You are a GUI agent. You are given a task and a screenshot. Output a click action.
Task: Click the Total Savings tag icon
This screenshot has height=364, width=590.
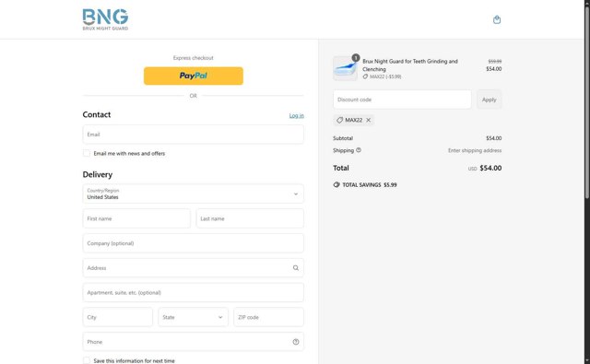pos(336,184)
